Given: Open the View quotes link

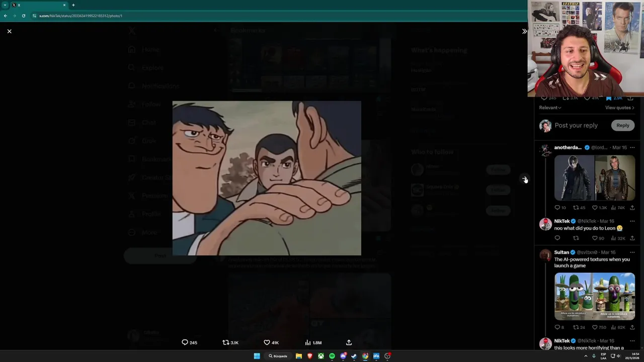Looking at the screenshot, I should (619, 108).
